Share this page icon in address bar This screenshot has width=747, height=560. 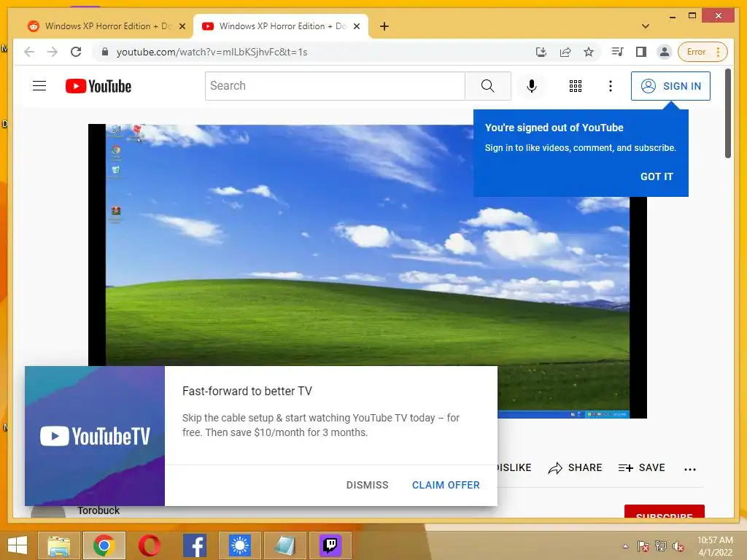[x=565, y=52]
